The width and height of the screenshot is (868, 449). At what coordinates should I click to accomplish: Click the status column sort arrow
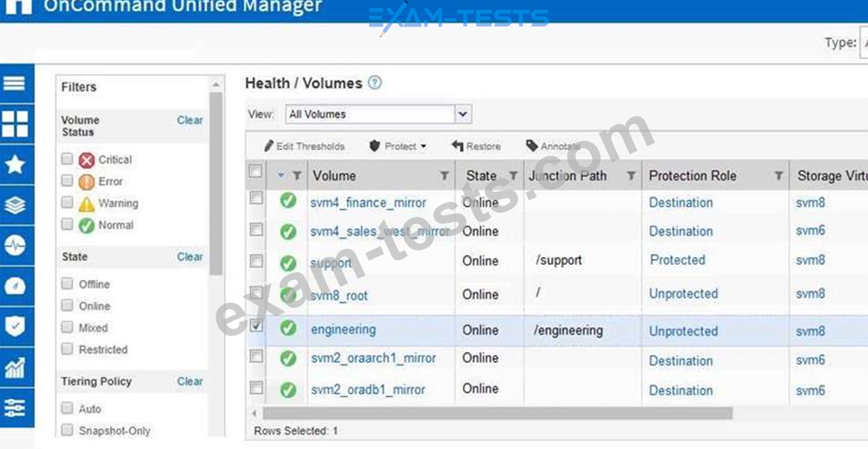click(281, 176)
